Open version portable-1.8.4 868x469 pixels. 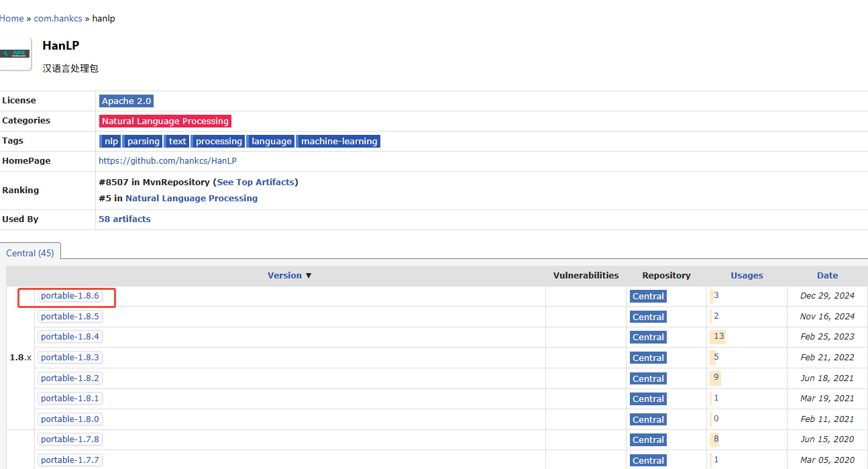click(x=70, y=337)
